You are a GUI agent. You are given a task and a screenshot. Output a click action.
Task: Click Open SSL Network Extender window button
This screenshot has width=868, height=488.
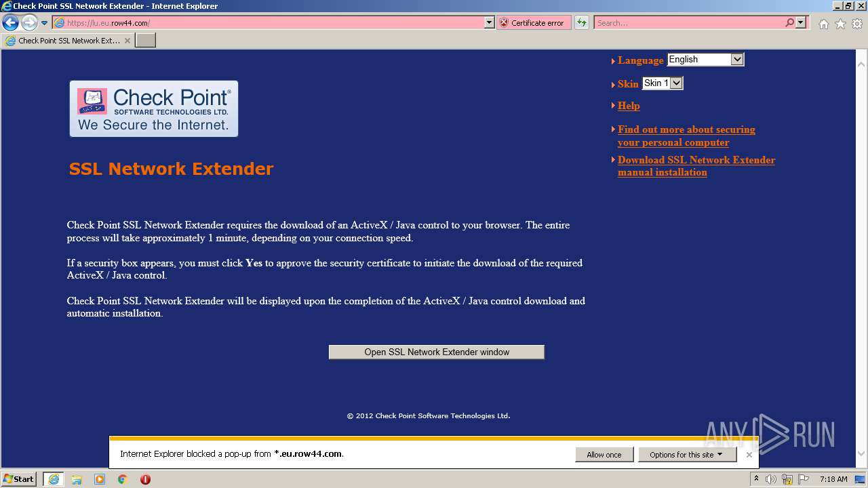tap(437, 352)
